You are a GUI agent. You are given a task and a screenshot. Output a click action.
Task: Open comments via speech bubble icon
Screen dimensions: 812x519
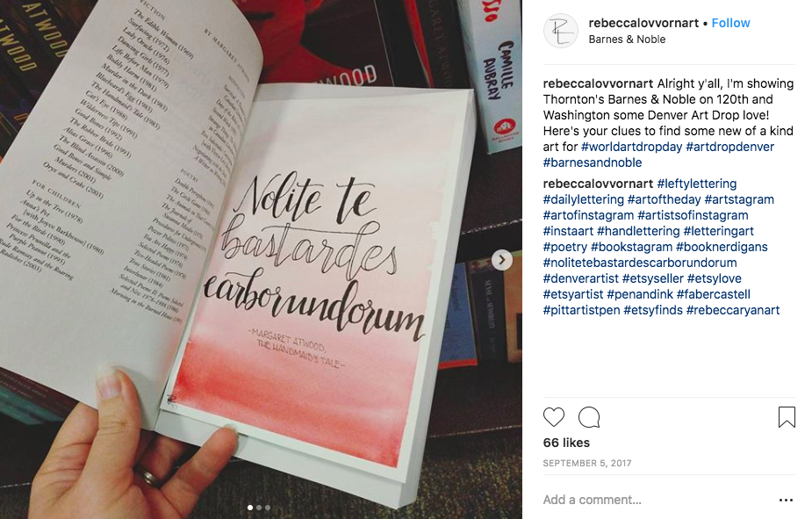(589, 417)
